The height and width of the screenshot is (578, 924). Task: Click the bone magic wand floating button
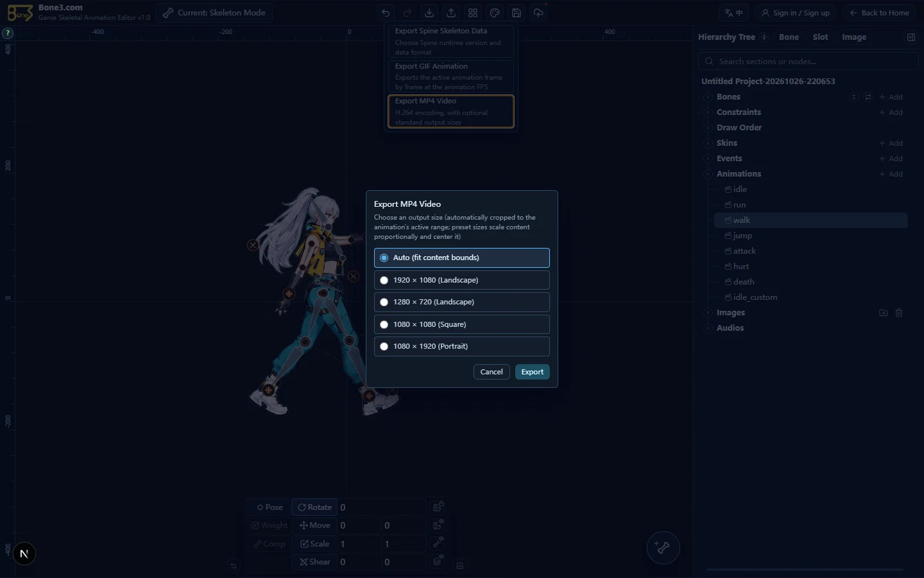point(663,548)
